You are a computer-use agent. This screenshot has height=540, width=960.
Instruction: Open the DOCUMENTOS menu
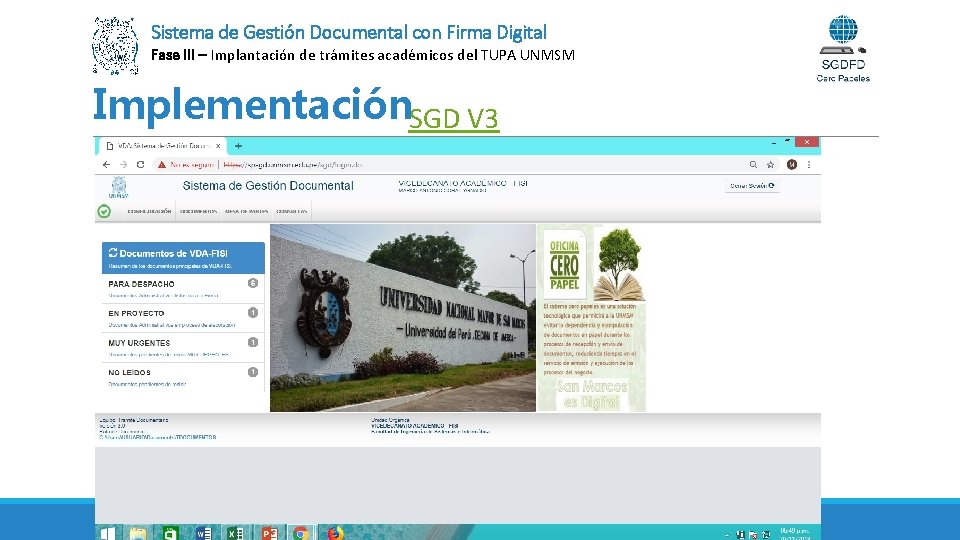198,211
